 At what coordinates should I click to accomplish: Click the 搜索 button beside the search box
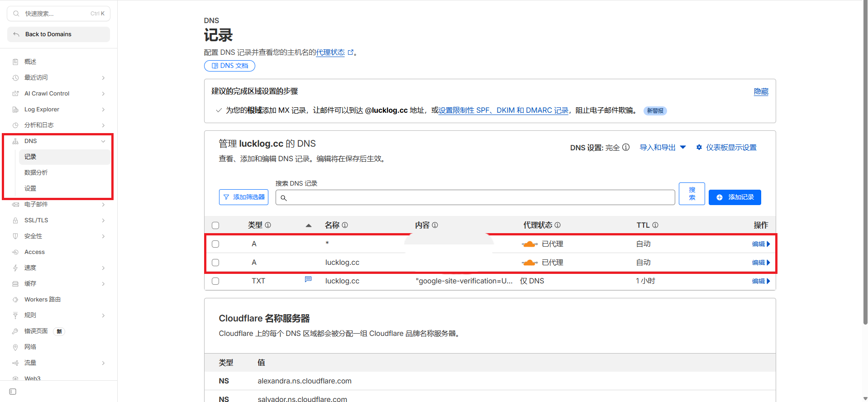point(692,194)
